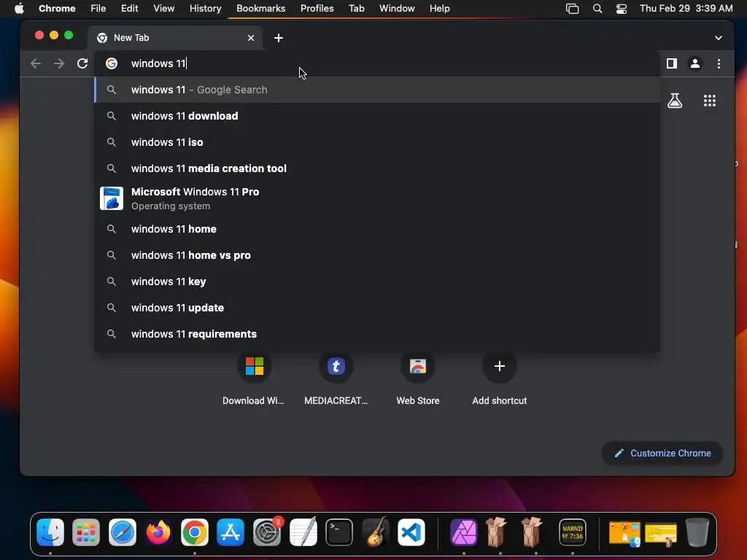
Task: Open GarageBand from the Dock
Action: tap(376, 532)
